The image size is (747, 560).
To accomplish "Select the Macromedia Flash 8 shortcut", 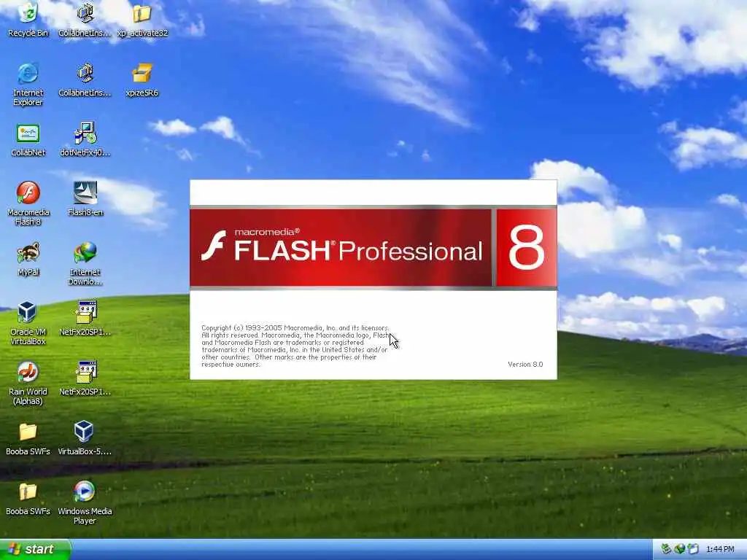I will (28, 204).
